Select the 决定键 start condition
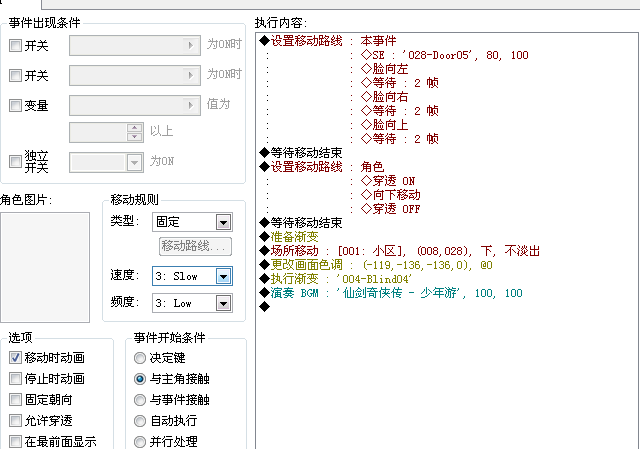Image resolution: width=640 pixels, height=449 pixels. [x=140, y=358]
